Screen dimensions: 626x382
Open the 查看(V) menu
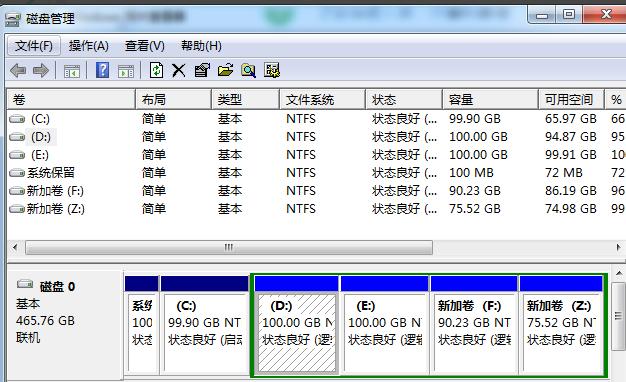(145, 46)
